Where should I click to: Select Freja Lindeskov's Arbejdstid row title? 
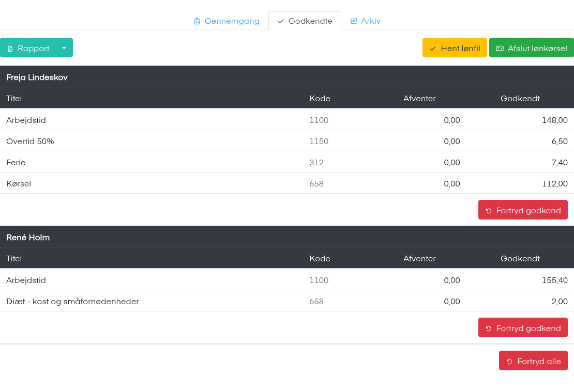point(26,120)
